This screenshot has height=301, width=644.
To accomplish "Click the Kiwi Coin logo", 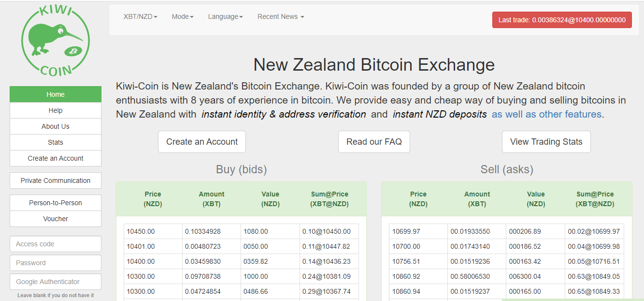I will click(x=56, y=41).
